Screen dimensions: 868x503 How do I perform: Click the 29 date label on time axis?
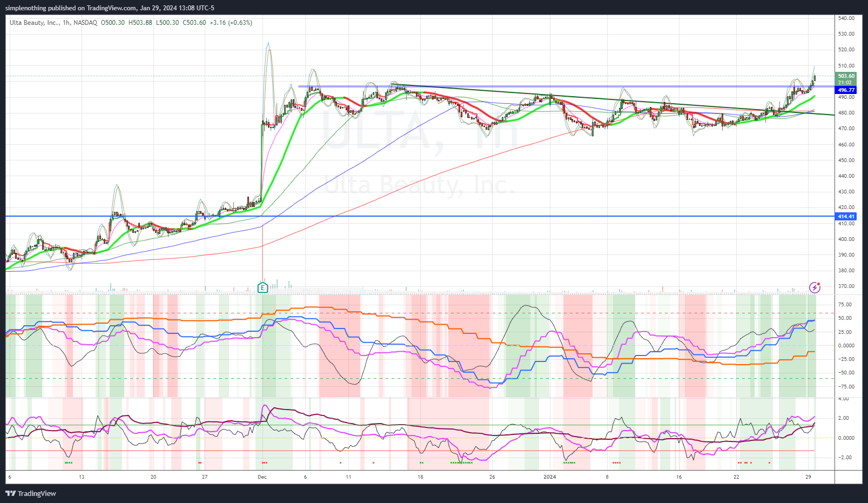click(808, 477)
